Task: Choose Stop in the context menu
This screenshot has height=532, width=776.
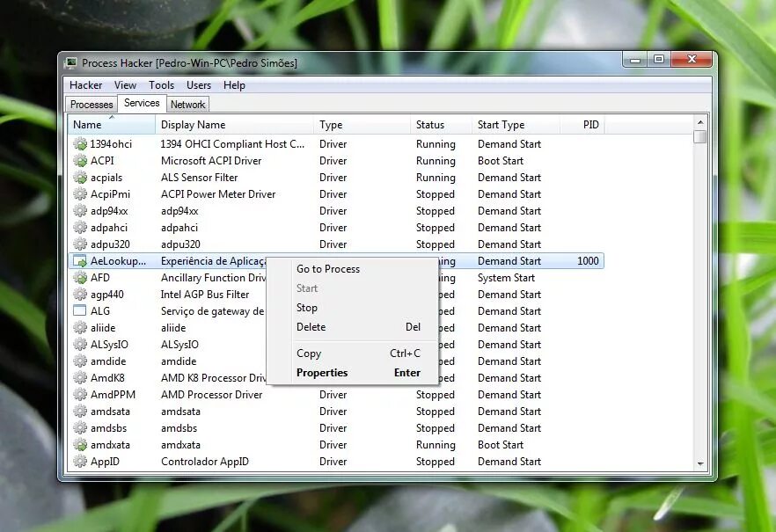Action: 352,308
